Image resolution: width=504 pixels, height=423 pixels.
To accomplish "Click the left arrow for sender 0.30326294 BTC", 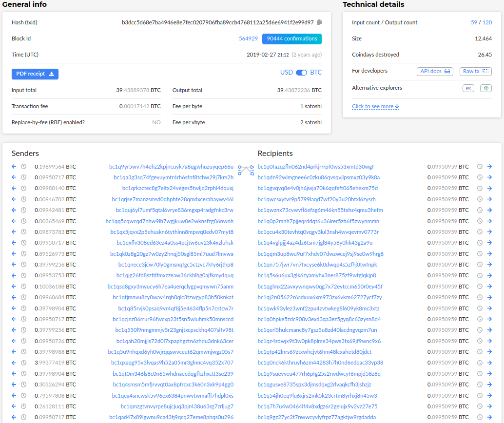I will point(14,385).
